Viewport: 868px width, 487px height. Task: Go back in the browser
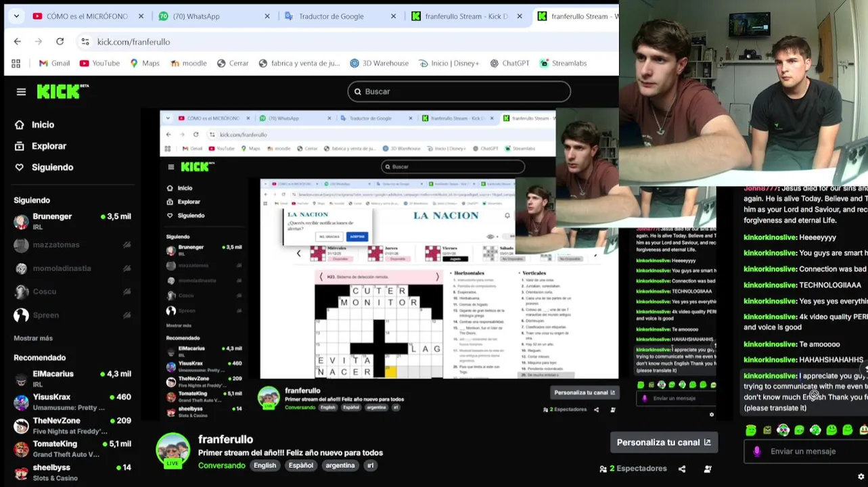coord(18,41)
